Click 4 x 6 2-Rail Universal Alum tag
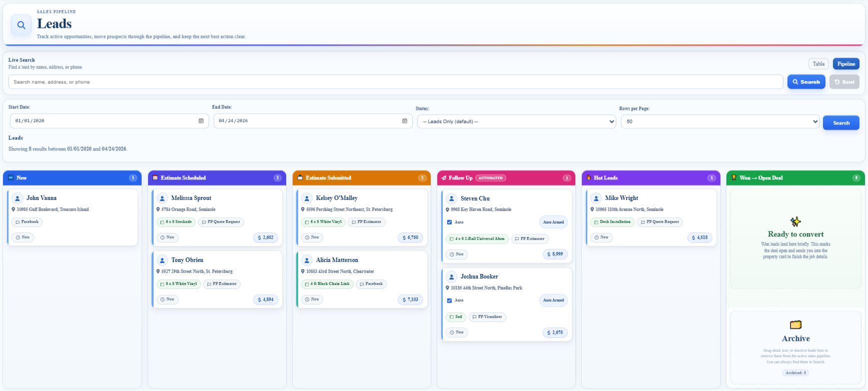868x391 pixels. click(x=477, y=239)
